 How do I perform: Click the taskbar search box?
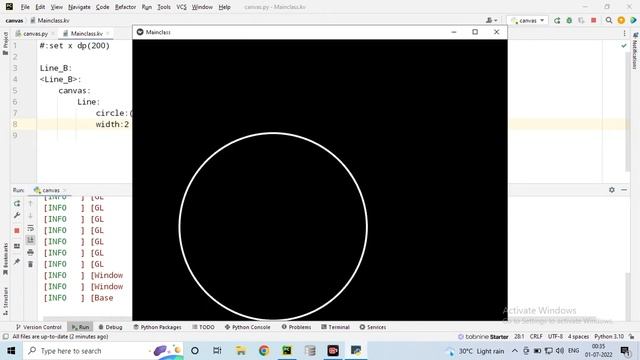coord(101,351)
